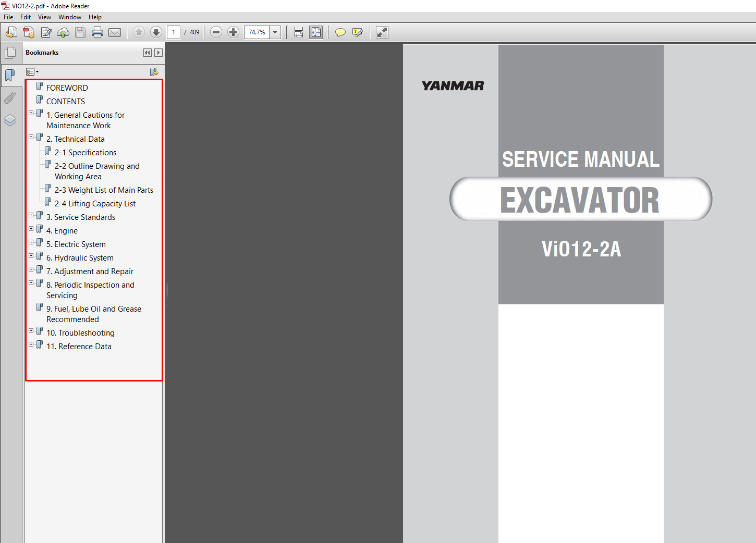Jump to FOREWORD bookmark
This screenshot has width=756, height=543.
67,88
